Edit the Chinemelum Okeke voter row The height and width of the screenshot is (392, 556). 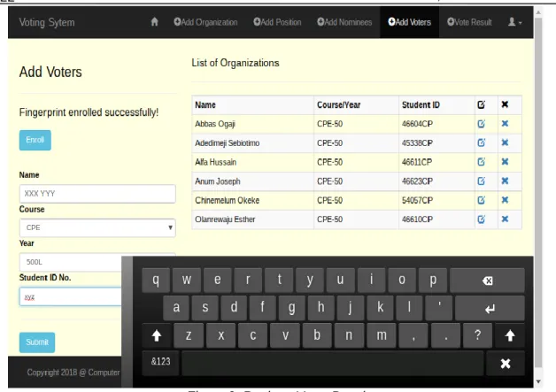(481, 200)
